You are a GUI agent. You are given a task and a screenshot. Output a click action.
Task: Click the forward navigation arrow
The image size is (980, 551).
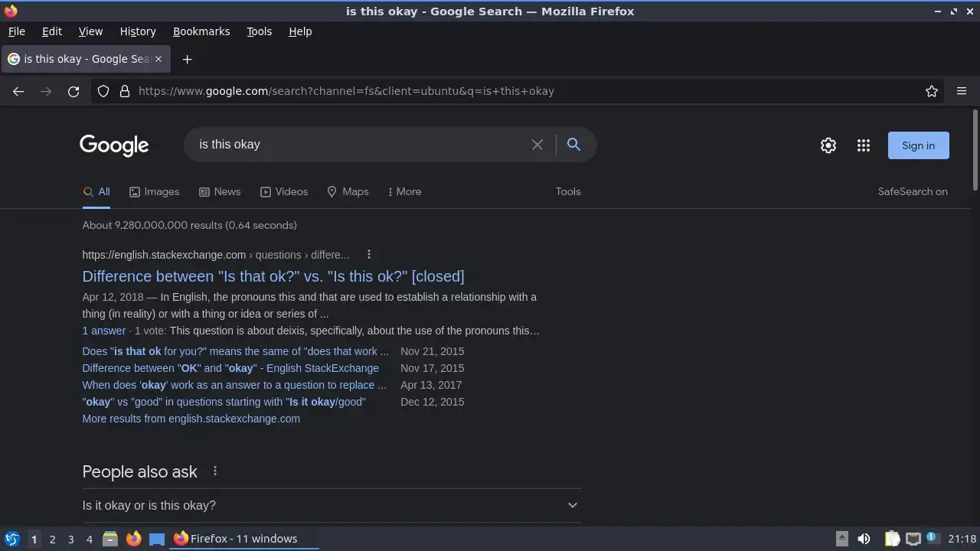[46, 91]
